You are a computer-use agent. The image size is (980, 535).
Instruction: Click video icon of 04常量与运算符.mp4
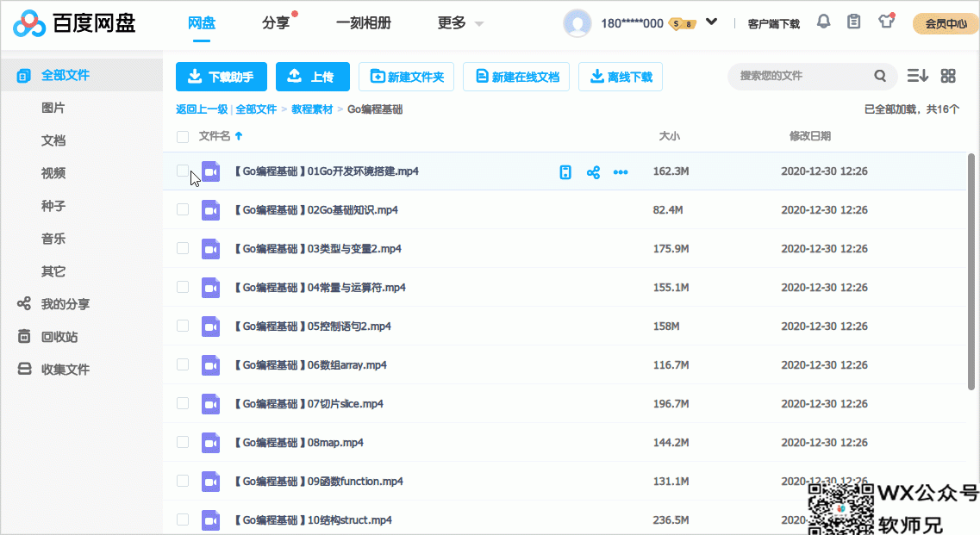click(210, 288)
